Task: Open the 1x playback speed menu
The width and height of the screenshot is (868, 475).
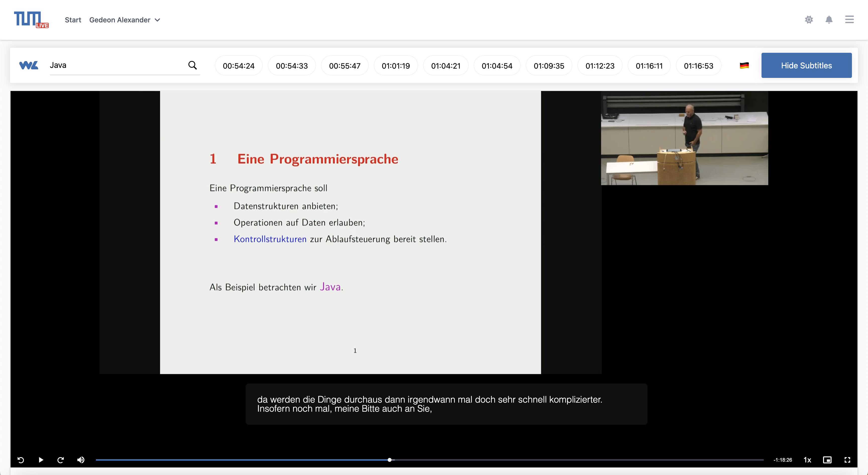Action: 807,460
